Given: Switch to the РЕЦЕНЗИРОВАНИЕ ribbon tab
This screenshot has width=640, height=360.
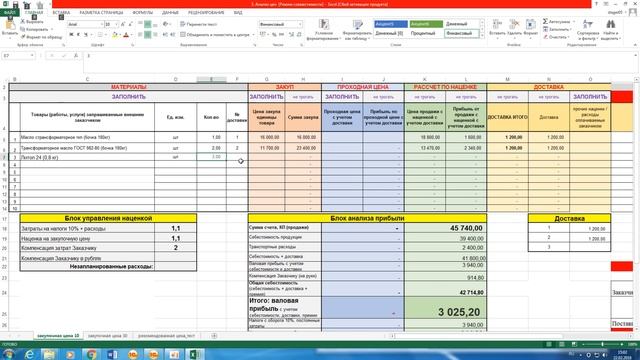Looking at the screenshot, I should click(x=206, y=13).
